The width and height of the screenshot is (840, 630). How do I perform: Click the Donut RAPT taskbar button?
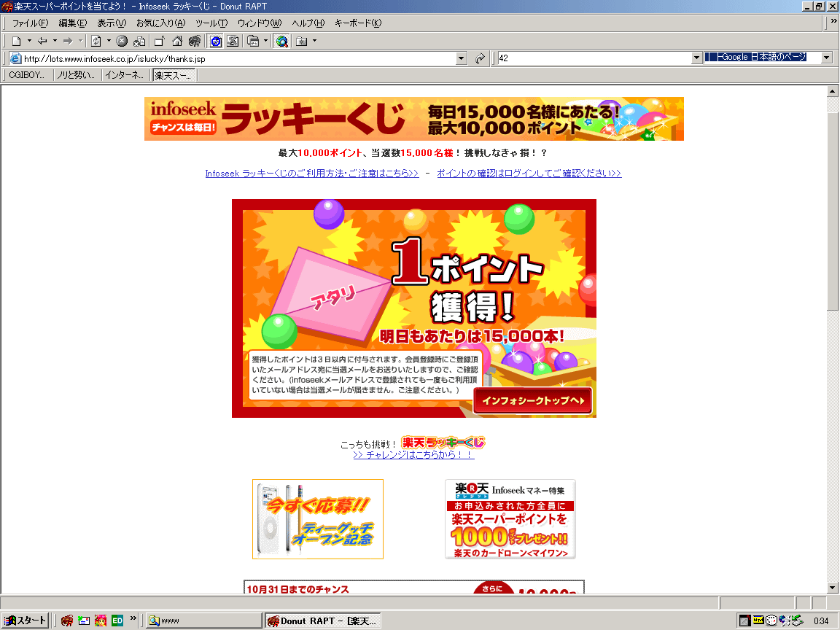324,621
